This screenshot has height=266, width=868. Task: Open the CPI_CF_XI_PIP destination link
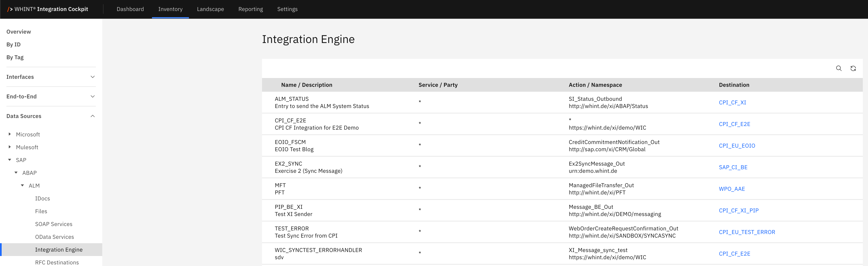coord(739,211)
